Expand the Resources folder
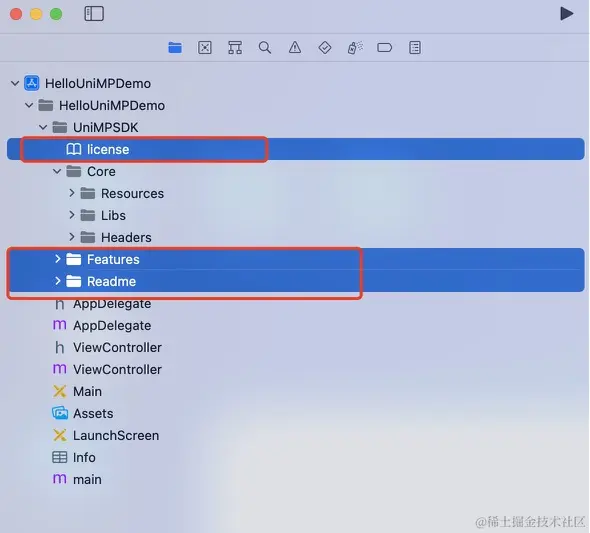This screenshot has width=590, height=533. click(x=71, y=193)
